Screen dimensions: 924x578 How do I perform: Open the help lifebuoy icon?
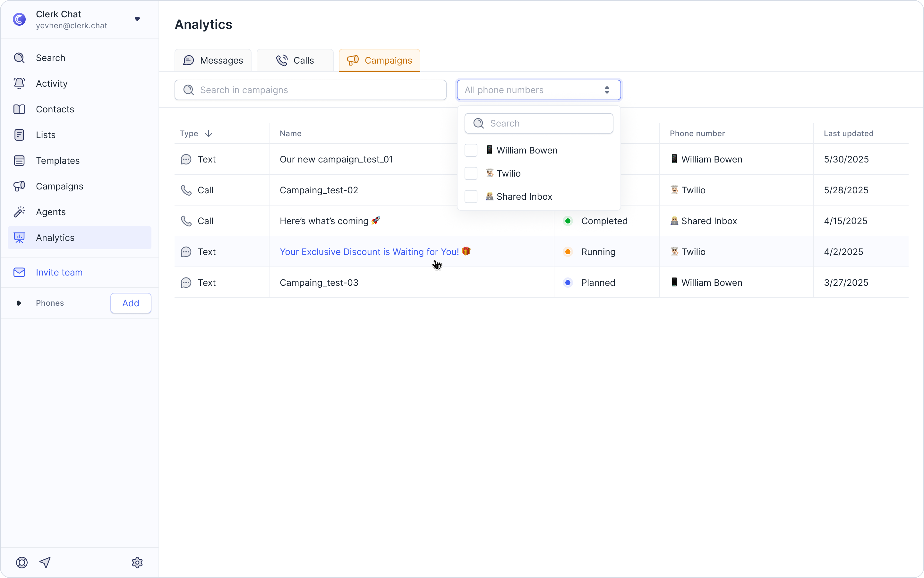pyautogui.click(x=22, y=562)
